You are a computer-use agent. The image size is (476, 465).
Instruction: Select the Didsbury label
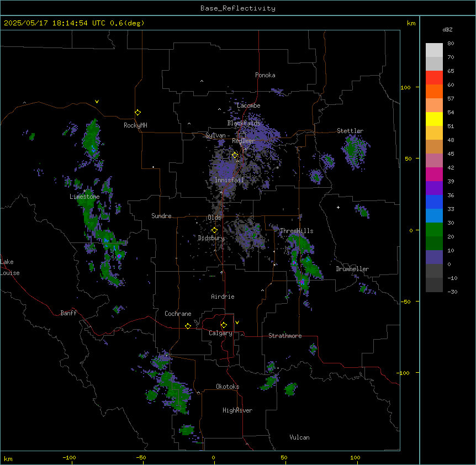click(211, 238)
